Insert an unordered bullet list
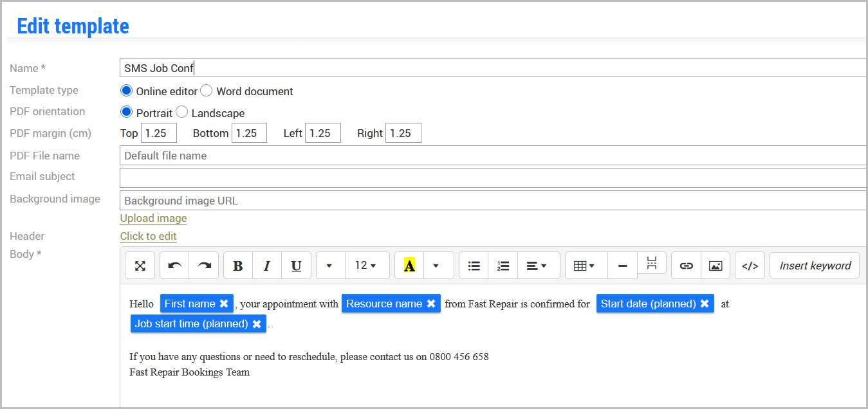 click(474, 266)
